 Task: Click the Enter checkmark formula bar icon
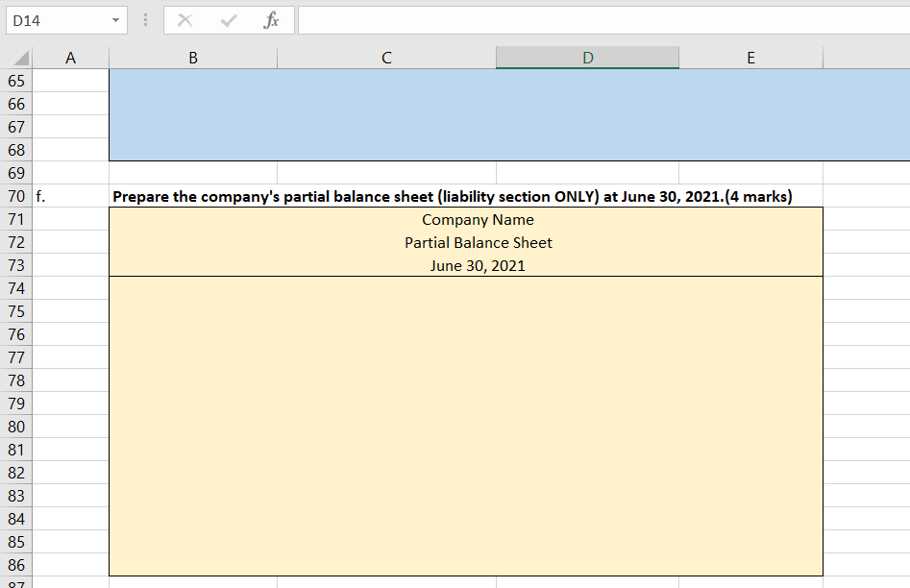click(x=229, y=20)
